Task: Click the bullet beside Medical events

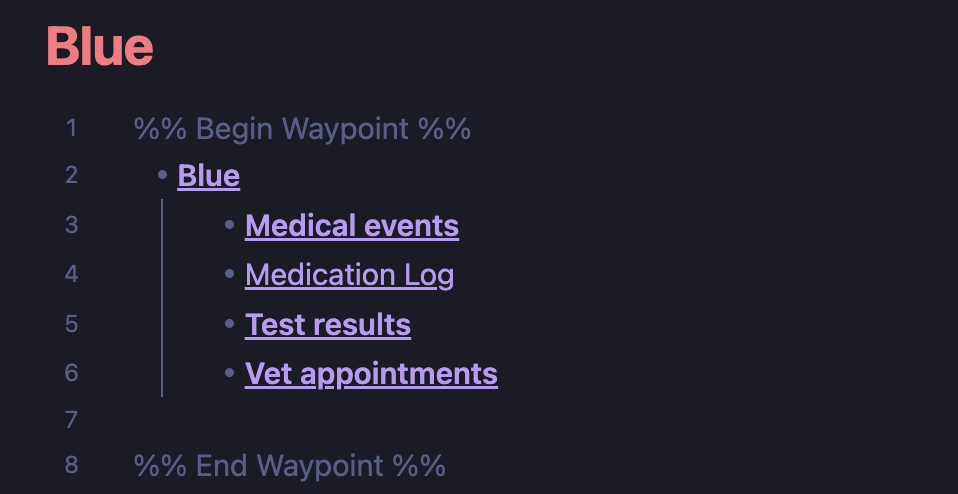Action: 230,225
